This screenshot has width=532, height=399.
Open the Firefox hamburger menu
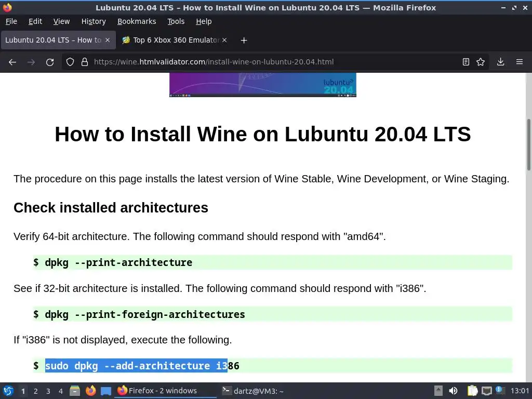pos(520,62)
